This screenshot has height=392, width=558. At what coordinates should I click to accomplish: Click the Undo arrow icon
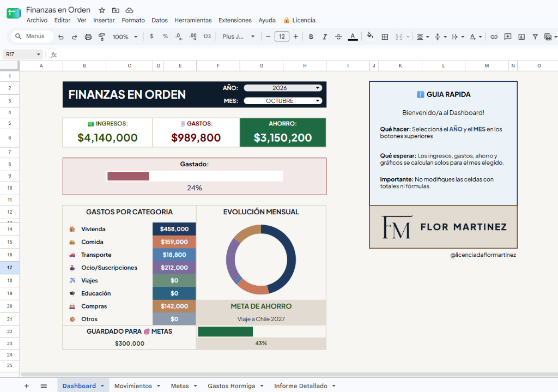point(61,37)
